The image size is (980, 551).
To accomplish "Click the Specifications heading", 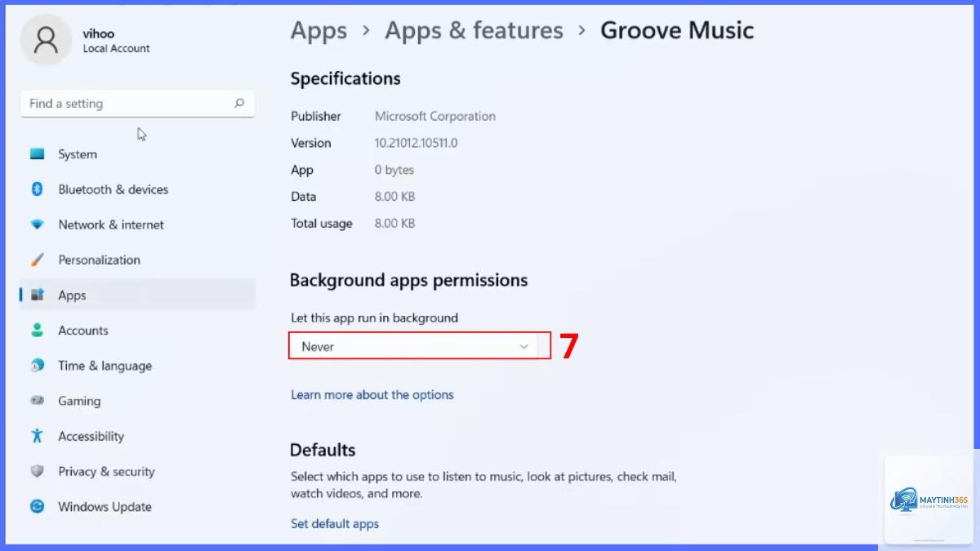I will click(345, 78).
